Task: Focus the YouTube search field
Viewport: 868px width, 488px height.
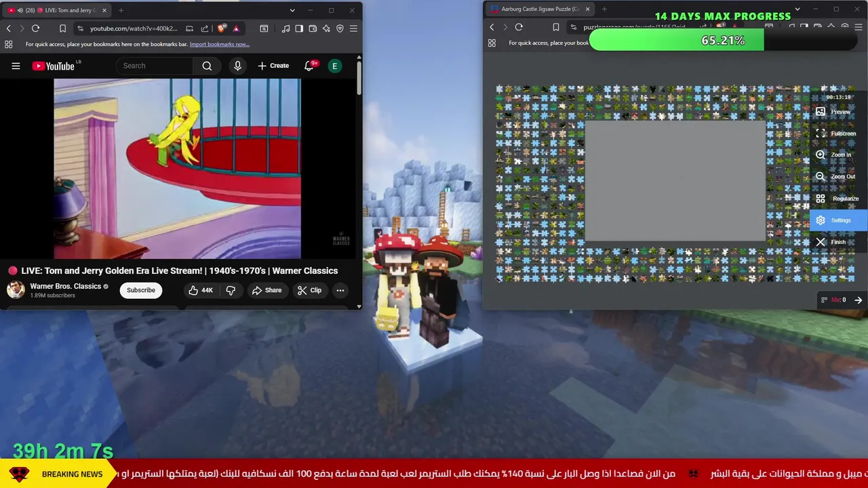Action: [x=155, y=66]
